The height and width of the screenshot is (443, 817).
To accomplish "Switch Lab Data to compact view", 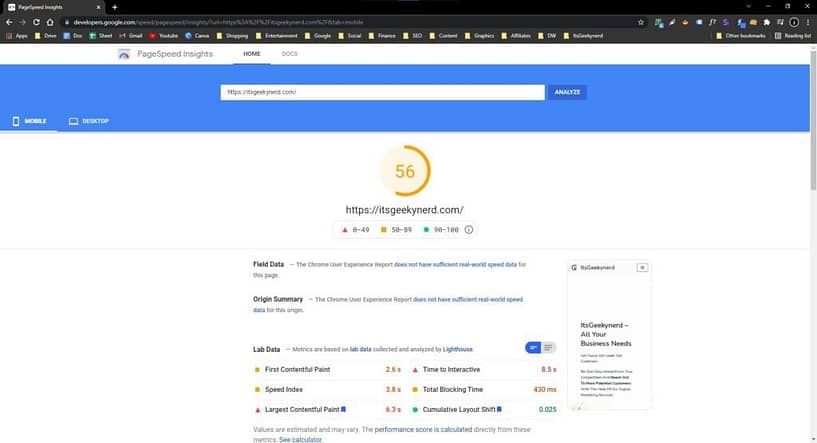I will pyautogui.click(x=533, y=348).
